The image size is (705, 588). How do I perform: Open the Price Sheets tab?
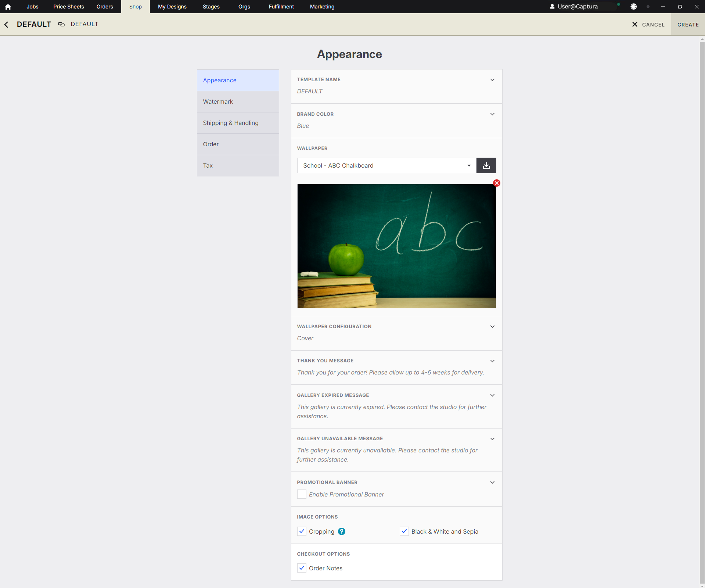point(69,7)
